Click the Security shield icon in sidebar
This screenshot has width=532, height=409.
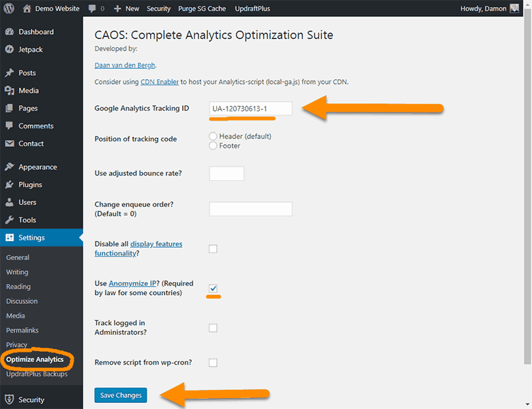[10, 399]
